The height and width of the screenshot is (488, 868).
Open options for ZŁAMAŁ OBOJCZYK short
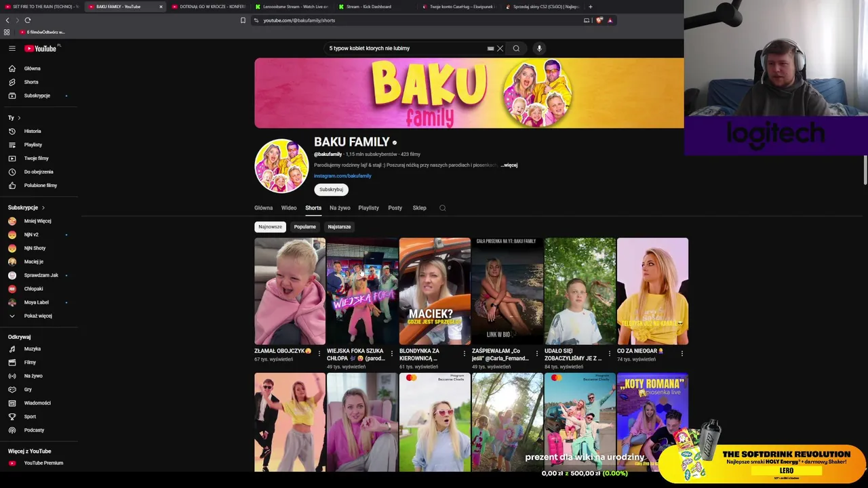point(319,353)
